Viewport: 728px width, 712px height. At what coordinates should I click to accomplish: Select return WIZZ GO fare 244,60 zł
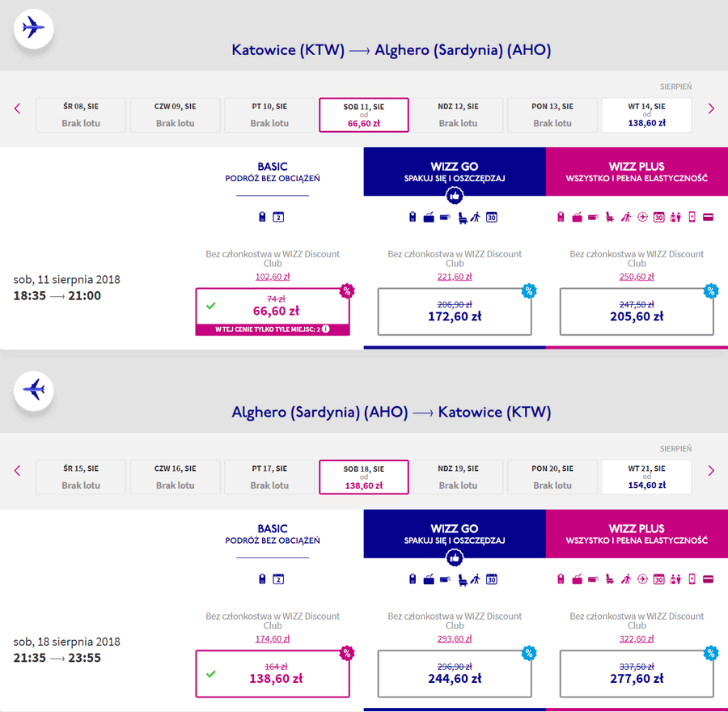click(455, 674)
